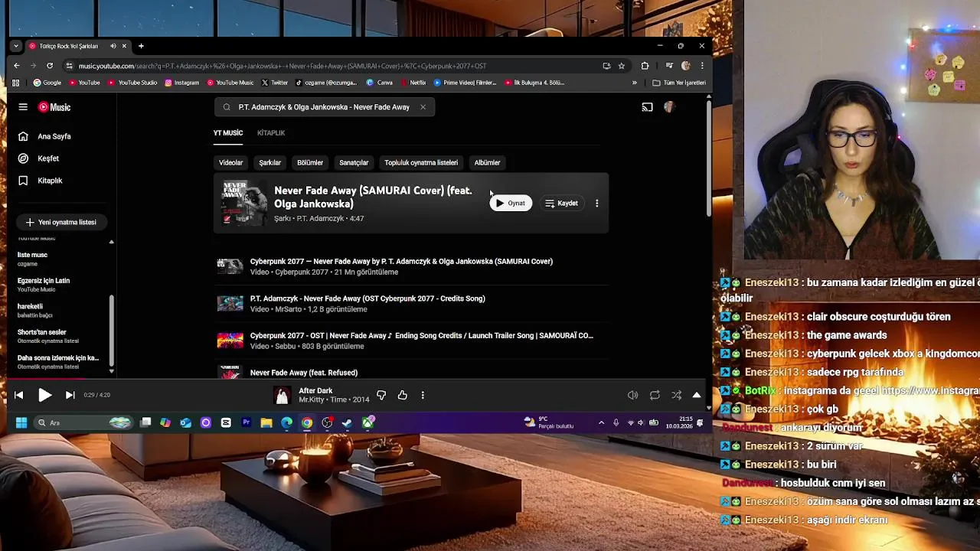Open the Sebbu Ending Song Credits video result
Viewport: 980px width, 551px height.
412,341
